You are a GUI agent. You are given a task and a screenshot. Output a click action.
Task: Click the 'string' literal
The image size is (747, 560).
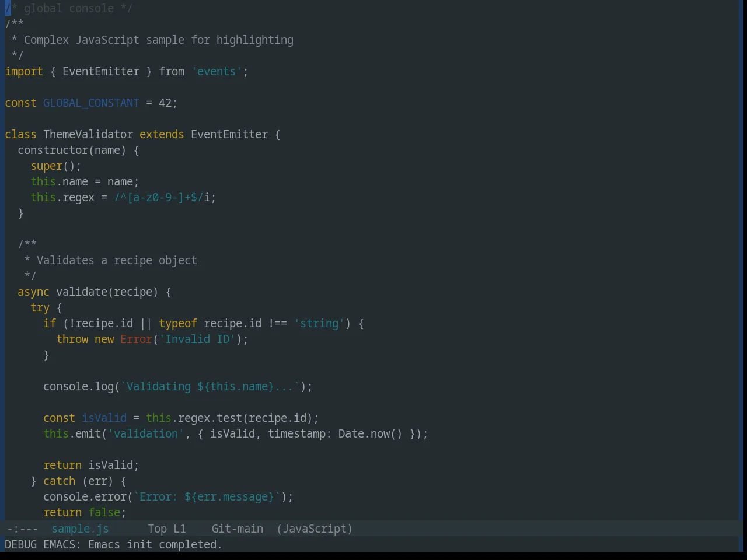coord(319,323)
